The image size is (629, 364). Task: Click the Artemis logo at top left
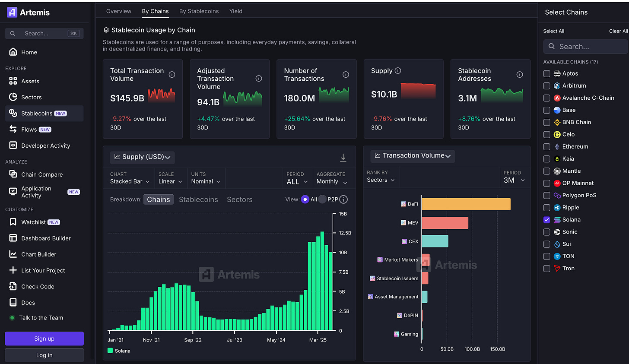29,13
